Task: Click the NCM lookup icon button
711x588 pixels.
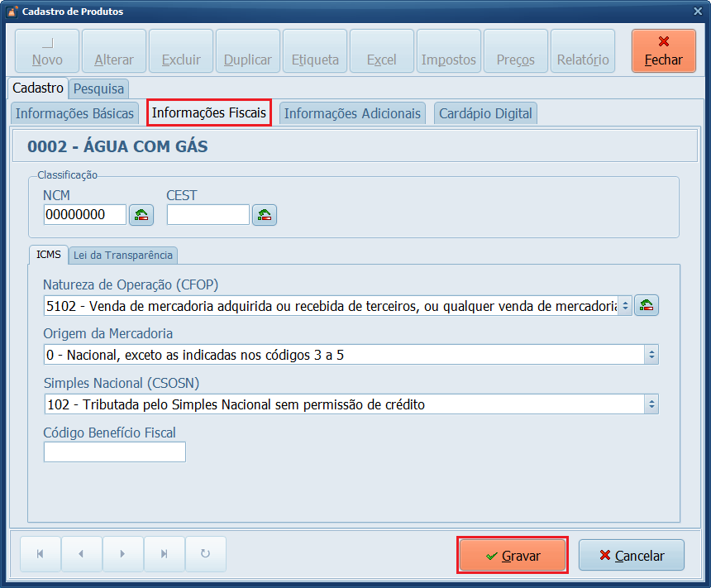Action: click(141, 215)
